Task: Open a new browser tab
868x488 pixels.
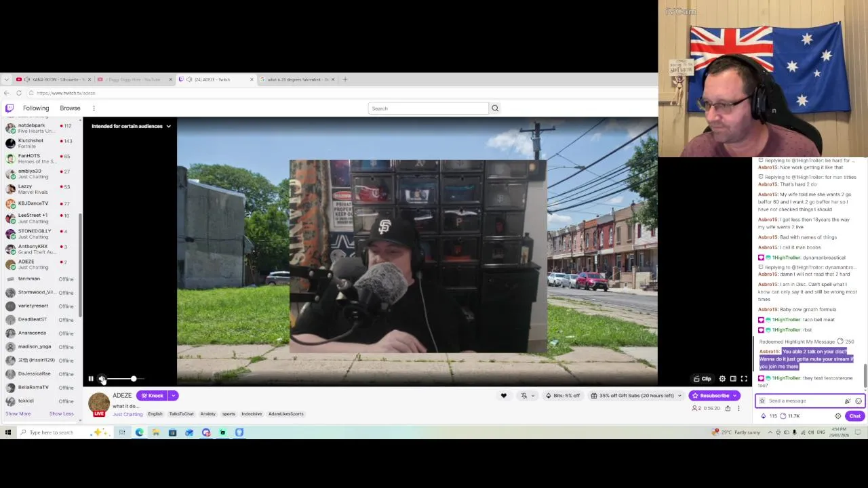Action: click(345, 79)
